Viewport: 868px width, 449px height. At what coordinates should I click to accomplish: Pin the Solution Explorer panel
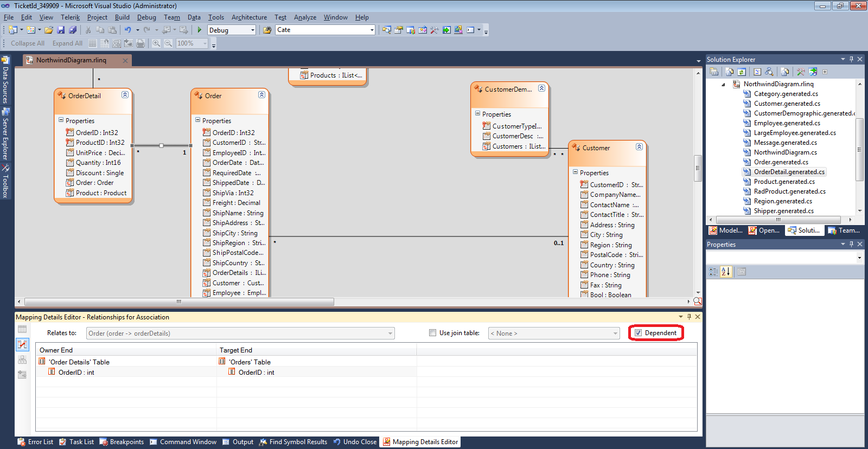[851, 59]
